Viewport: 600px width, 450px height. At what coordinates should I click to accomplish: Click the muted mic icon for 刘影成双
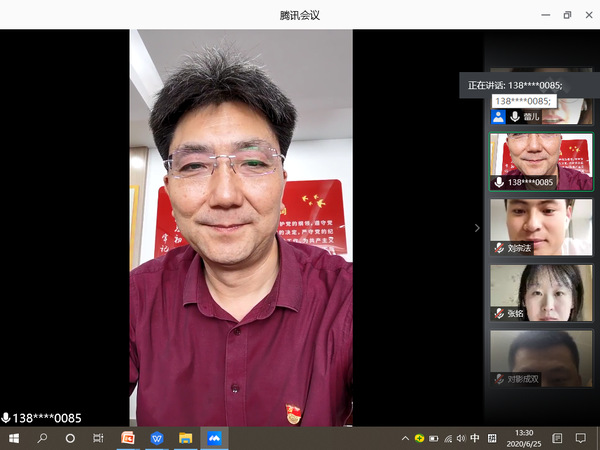point(498,379)
